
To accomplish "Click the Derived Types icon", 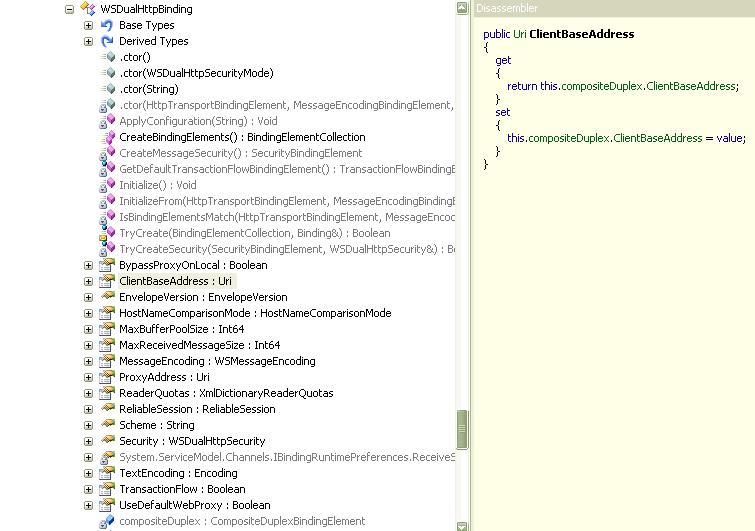I will point(107,41).
